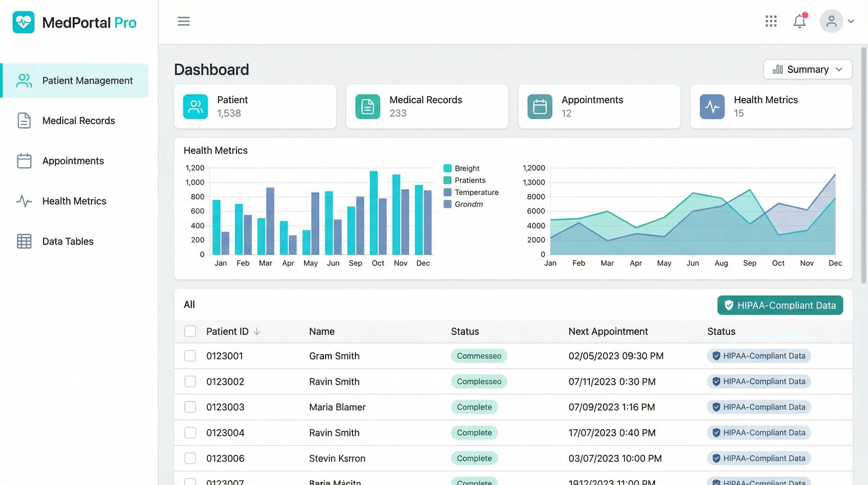Click the MedPortal Pro heart logo
The width and height of the screenshot is (868, 485).
click(23, 22)
